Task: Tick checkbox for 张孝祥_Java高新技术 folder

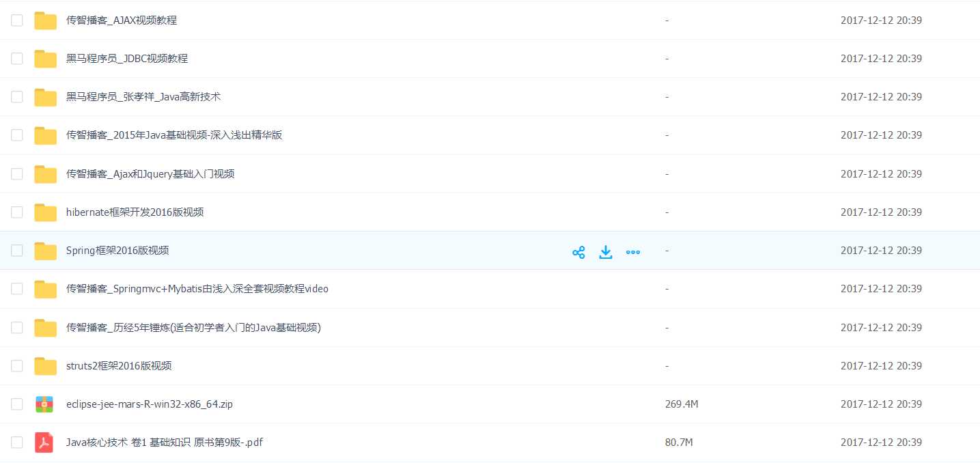Action: (17, 97)
